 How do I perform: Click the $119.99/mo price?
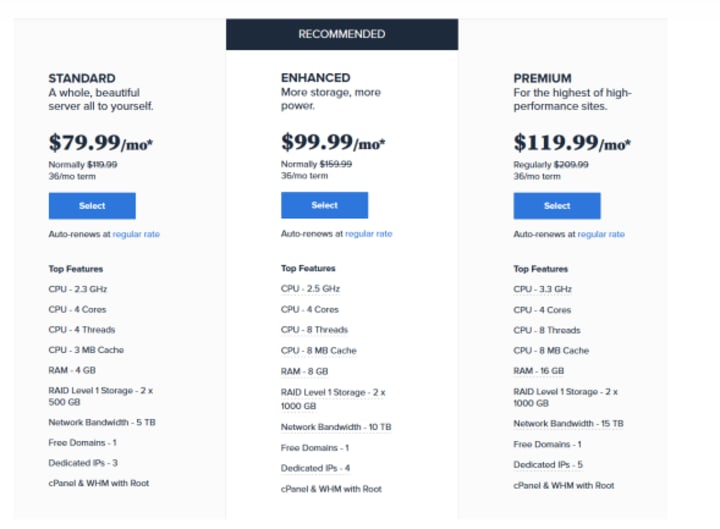click(572, 142)
